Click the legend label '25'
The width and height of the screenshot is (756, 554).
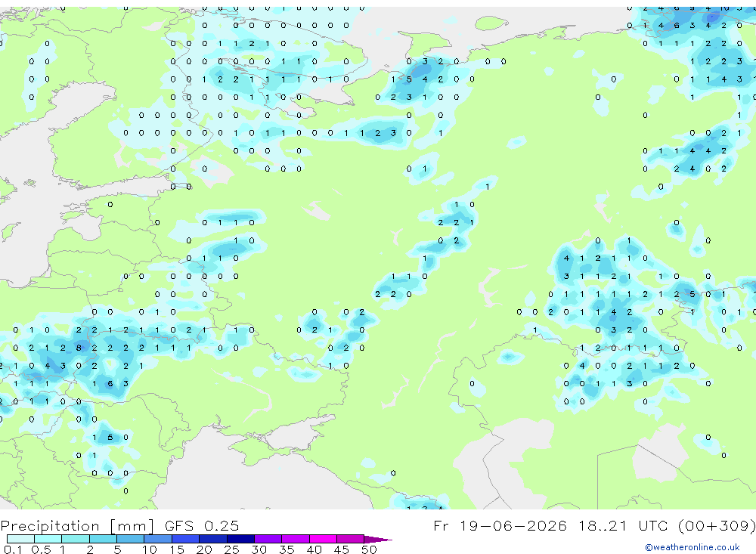pyautogui.click(x=232, y=549)
